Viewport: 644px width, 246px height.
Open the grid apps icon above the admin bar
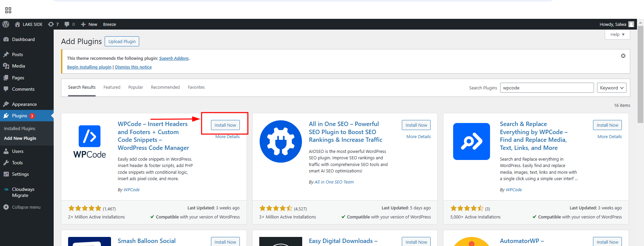[8, 10]
